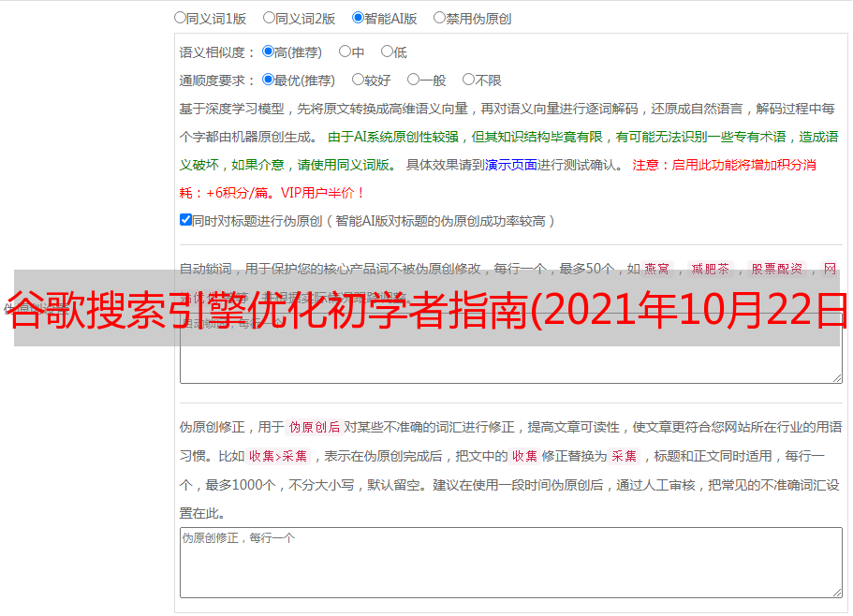Click the 自动锁词 textarea
This screenshot has height=616, width=853.
511,348
